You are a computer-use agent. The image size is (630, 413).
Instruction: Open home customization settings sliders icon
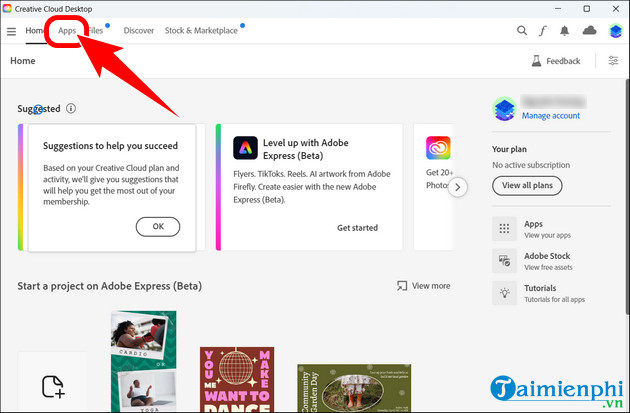pos(613,61)
